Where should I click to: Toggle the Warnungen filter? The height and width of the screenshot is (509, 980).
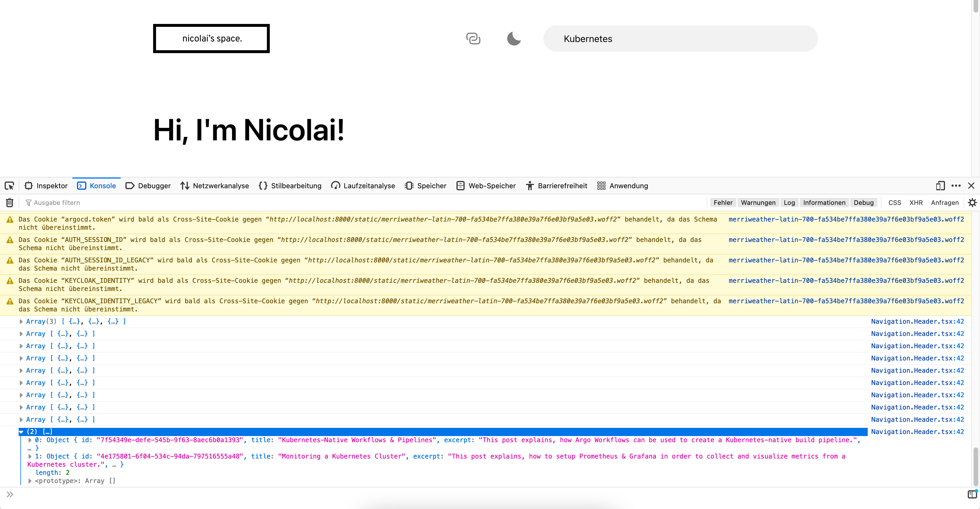click(758, 203)
